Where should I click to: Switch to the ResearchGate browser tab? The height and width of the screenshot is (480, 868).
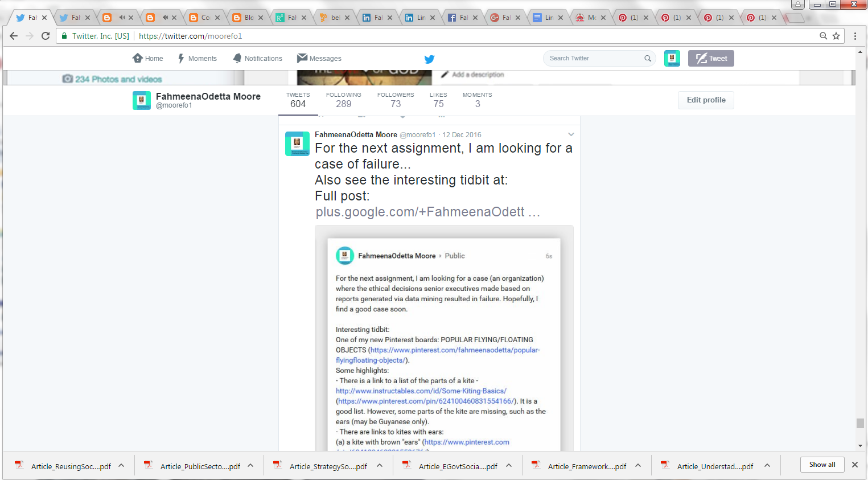coord(290,18)
